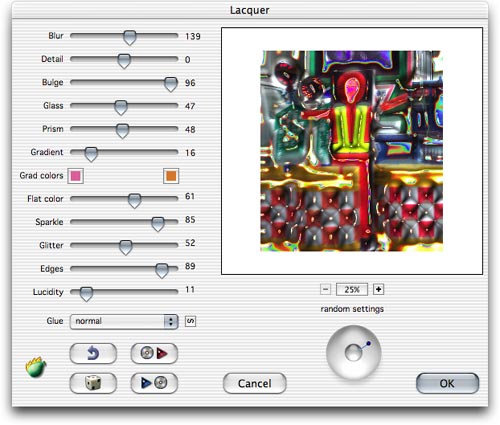The image size is (500, 425).
Task: Click the undo arrow reset button
Action: tap(93, 353)
